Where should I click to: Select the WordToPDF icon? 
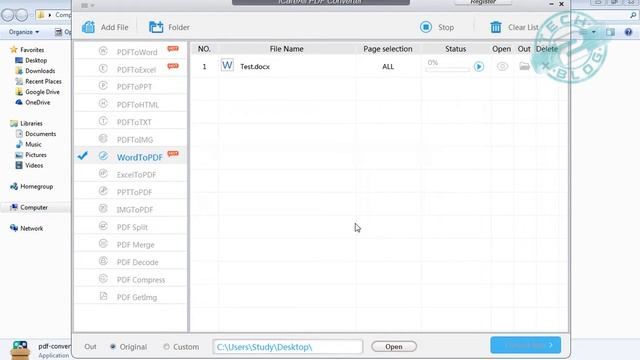click(x=103, y=156)
